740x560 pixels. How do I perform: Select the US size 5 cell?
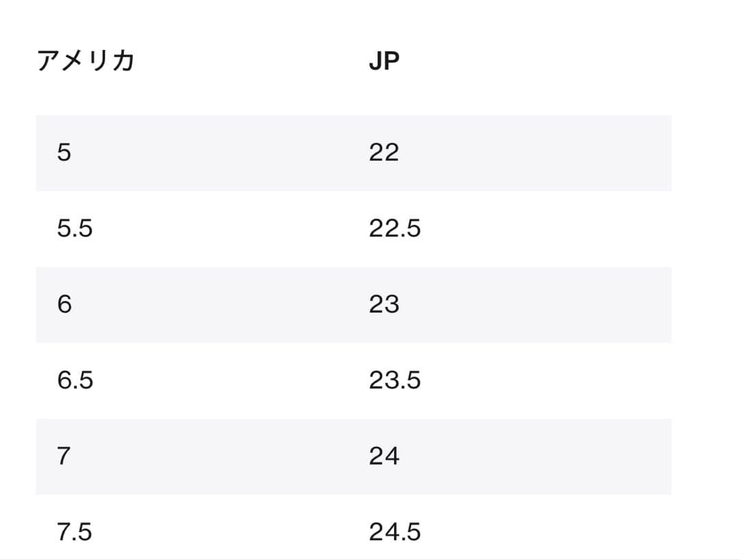point(64,153)
